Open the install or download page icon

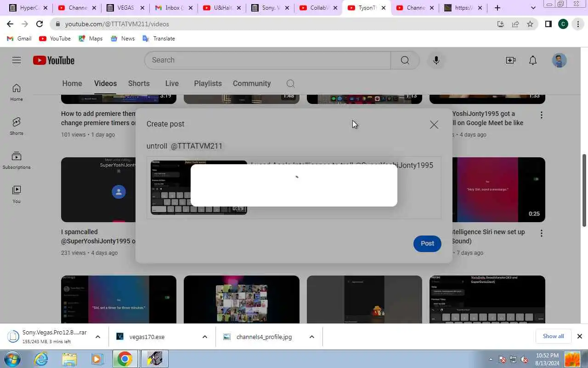coord(501,24)
